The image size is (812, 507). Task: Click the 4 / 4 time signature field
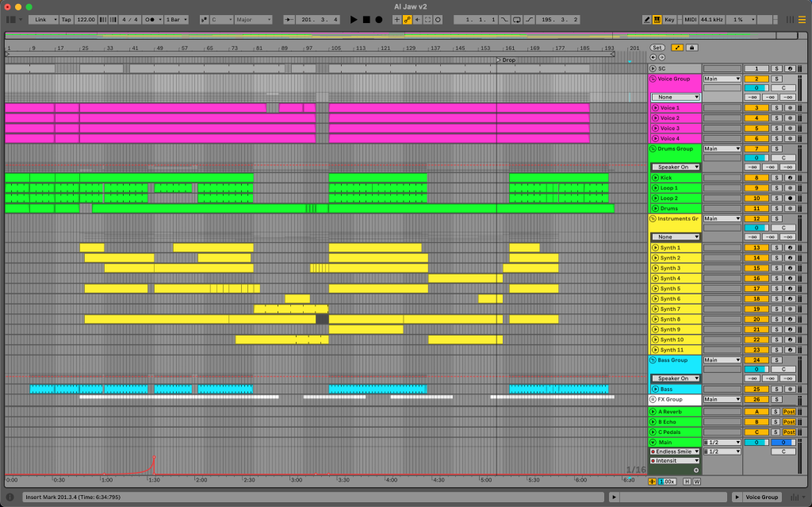(x=129, y=20)
